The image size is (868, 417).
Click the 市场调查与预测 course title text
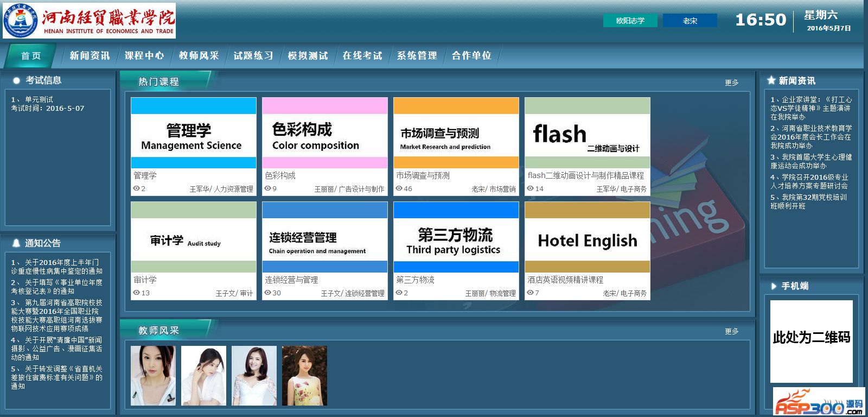coord(423,175)
